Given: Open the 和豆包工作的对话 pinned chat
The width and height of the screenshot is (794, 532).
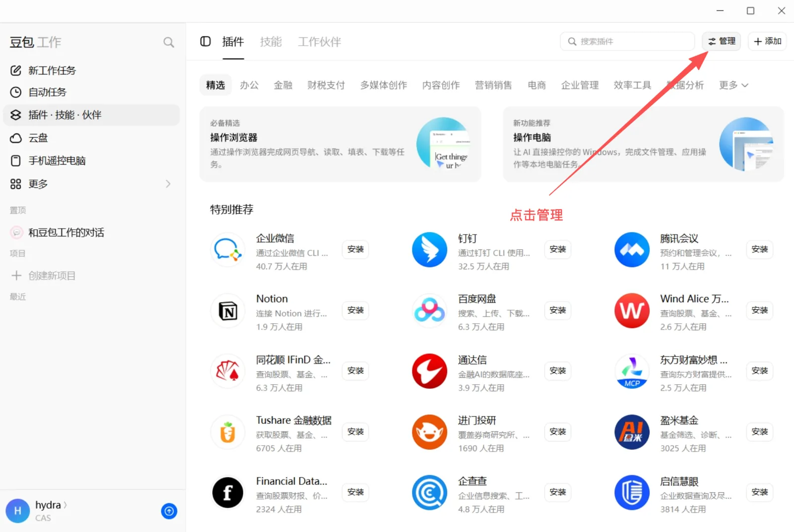Looking at the screenshot, I should (x=92, y=233).
